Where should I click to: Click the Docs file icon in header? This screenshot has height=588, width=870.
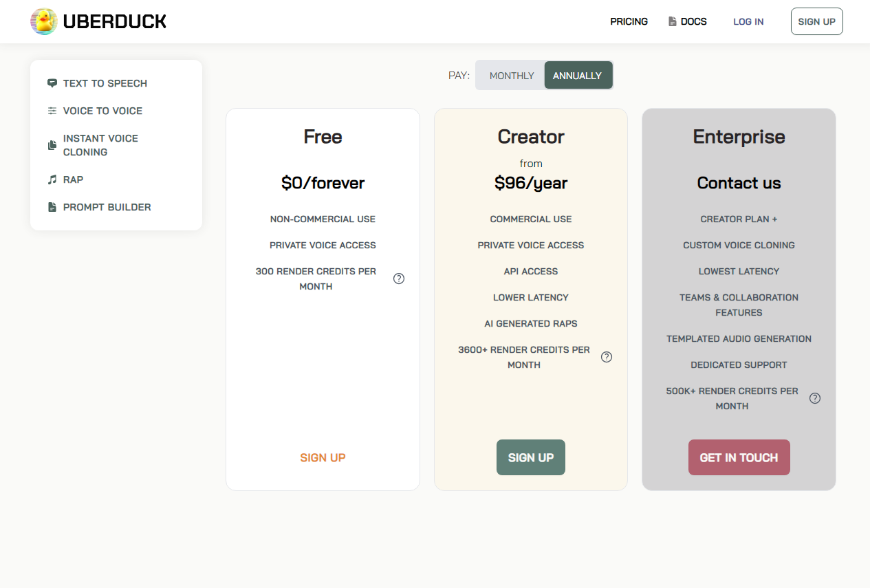tap(673, 21)
